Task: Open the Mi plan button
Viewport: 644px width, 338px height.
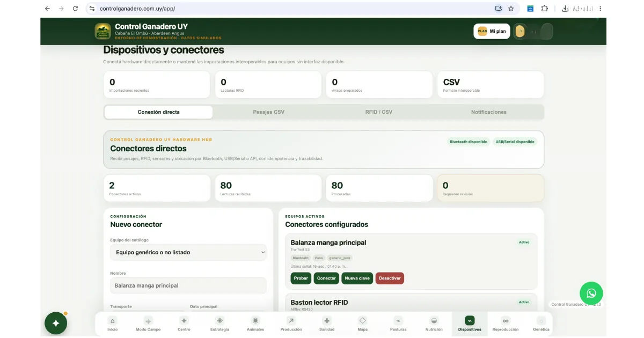Action: 492,31
